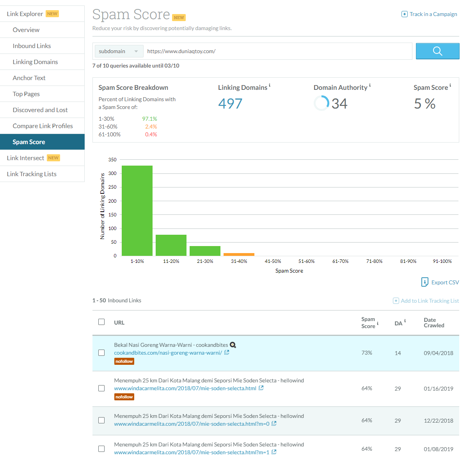Open external link icon for cookandbites URL
The image size is (476, 464).
227,352
